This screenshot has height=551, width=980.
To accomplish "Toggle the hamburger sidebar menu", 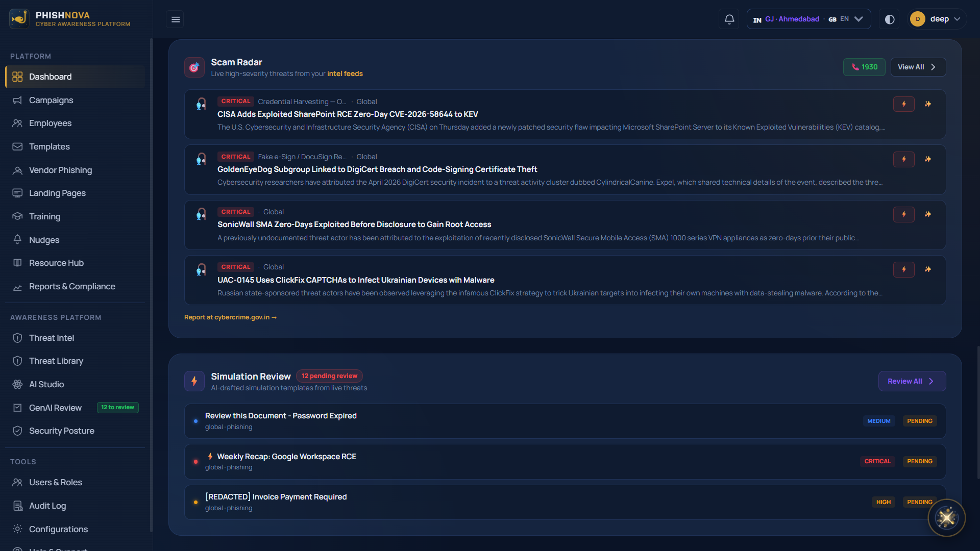I will [x=175, y=19].
